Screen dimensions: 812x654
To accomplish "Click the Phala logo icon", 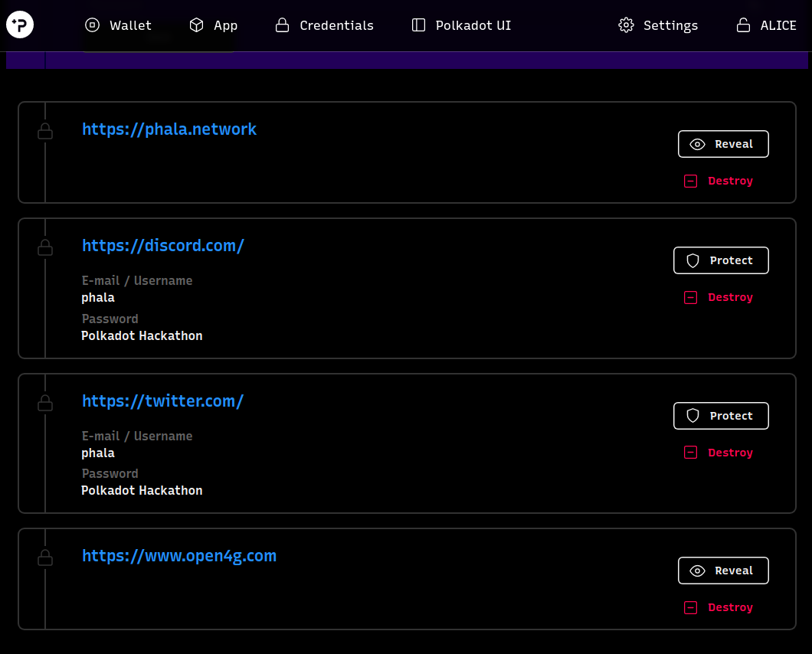I will pyautogui.click(x=20, y=25).
